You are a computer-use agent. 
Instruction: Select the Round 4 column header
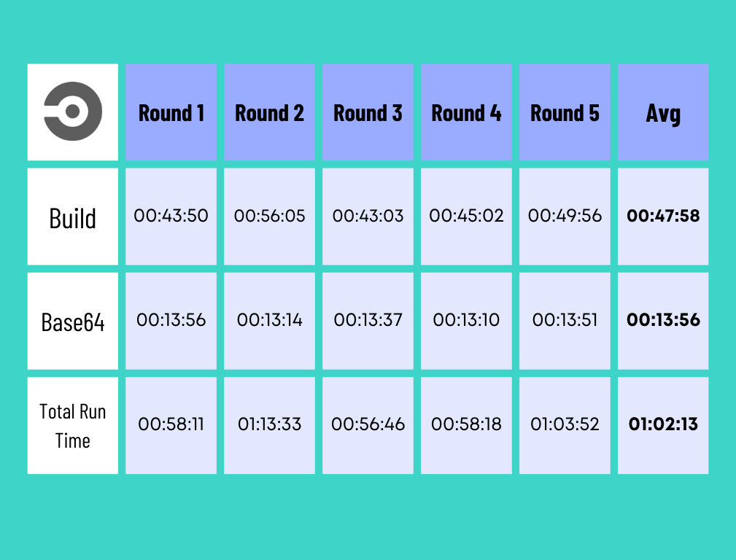[x=467, y=113]
